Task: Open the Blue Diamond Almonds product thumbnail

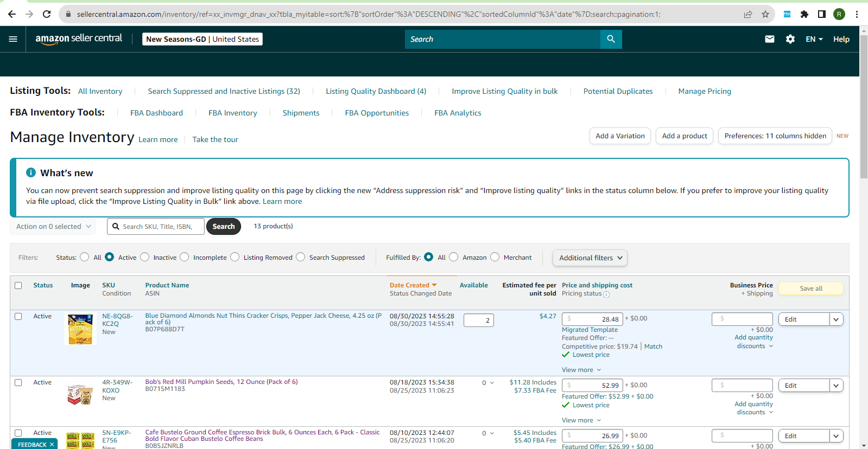Action: (x=80, y=329)
